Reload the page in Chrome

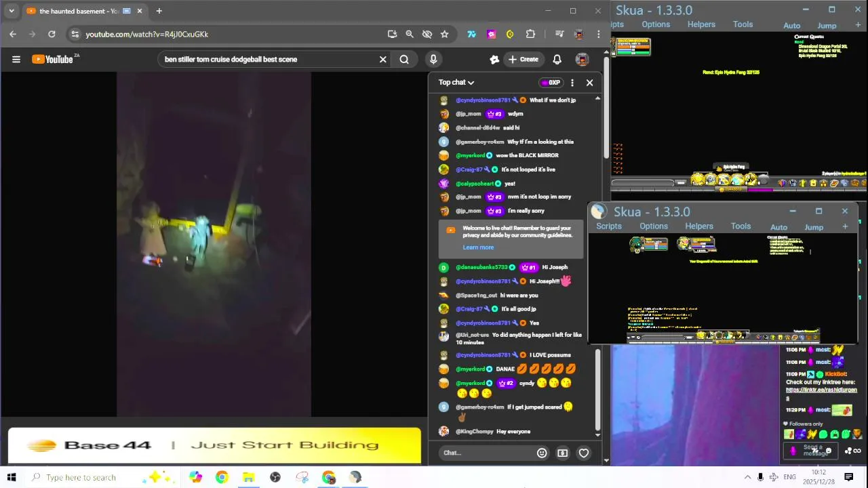click(52, 34)
